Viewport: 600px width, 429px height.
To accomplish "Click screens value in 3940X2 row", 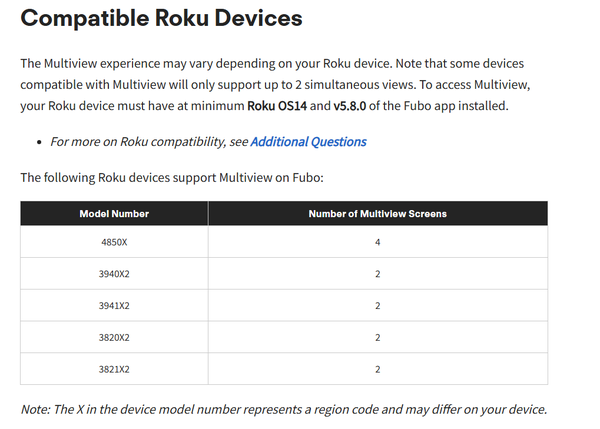I will pos(377,274).
